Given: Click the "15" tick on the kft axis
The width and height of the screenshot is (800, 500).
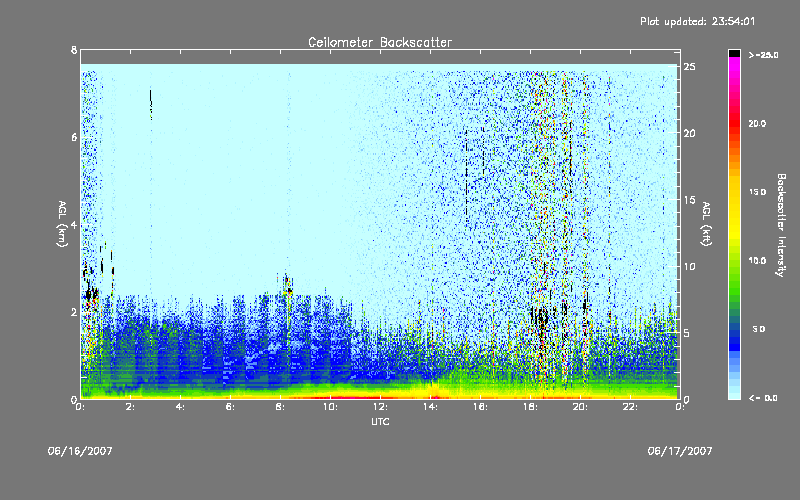Looking at the screenshot, I should click(x=690, y=200).
